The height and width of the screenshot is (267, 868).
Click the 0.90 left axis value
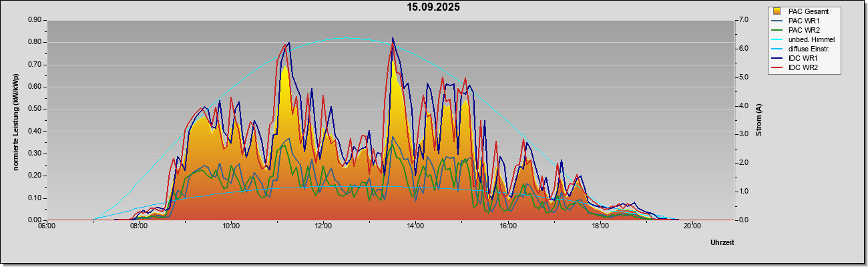pos(35,20)
